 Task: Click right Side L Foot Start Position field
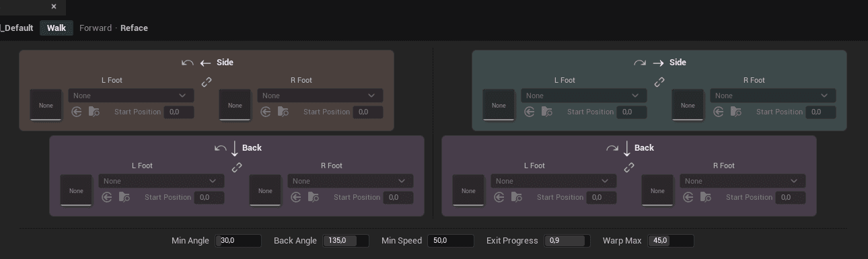tap(632, 112)
